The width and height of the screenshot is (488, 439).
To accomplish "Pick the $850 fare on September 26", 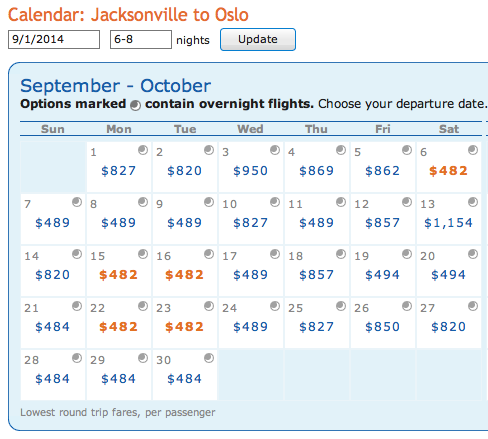I will coord(382,327).
